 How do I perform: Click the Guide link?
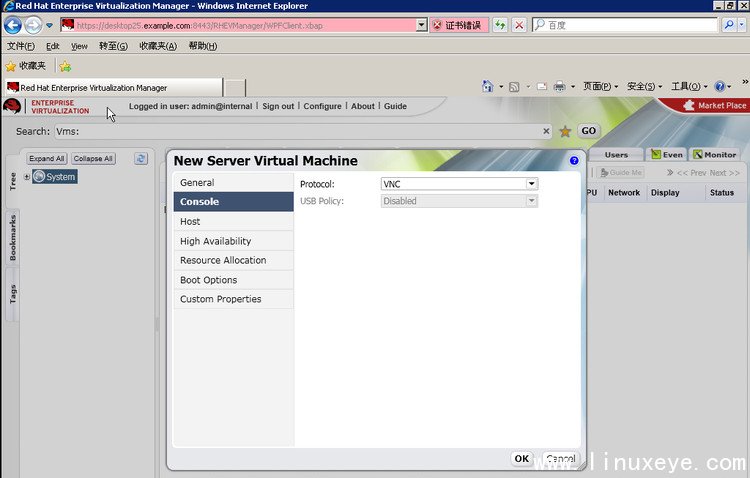point(395,106)
